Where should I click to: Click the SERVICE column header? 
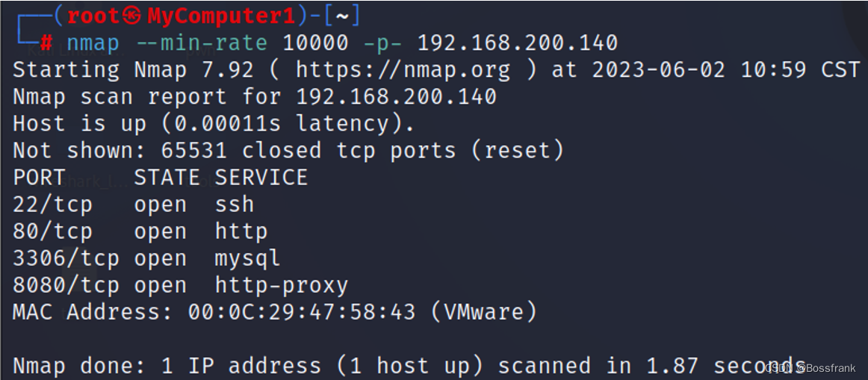click(261, 178)
